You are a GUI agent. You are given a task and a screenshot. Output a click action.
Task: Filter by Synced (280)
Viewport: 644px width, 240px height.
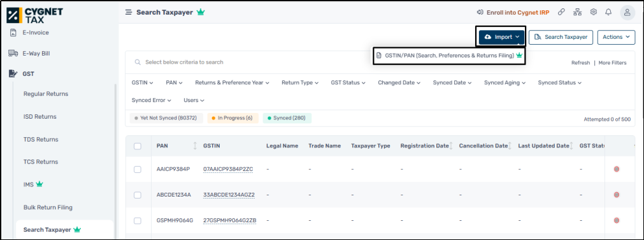click(287, 118)
